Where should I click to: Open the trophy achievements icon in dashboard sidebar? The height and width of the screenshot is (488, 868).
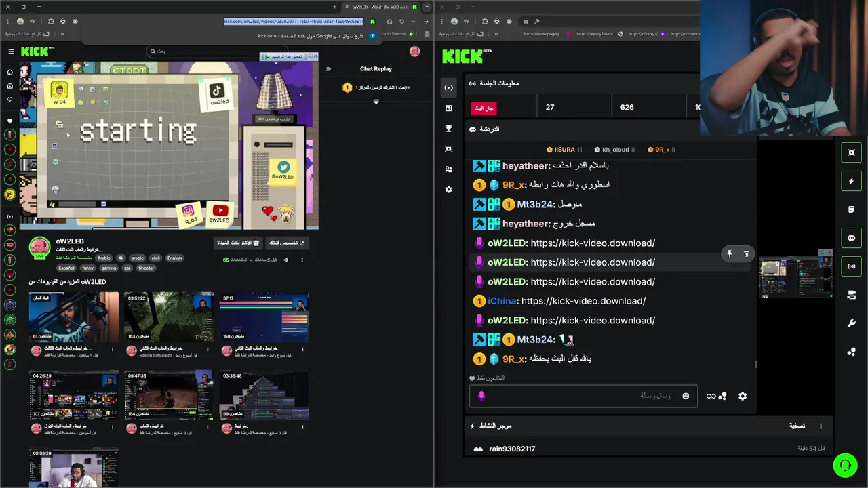[448, 128]
